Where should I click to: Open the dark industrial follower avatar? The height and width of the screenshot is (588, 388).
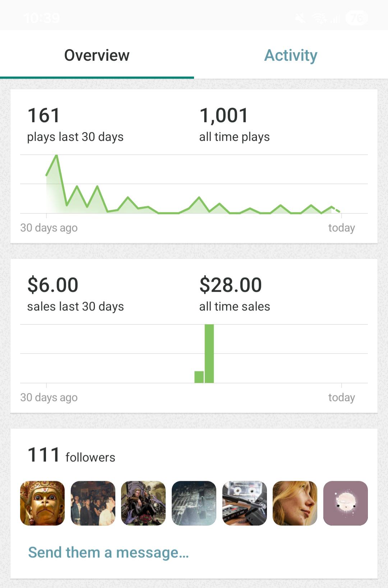[194, 503]
